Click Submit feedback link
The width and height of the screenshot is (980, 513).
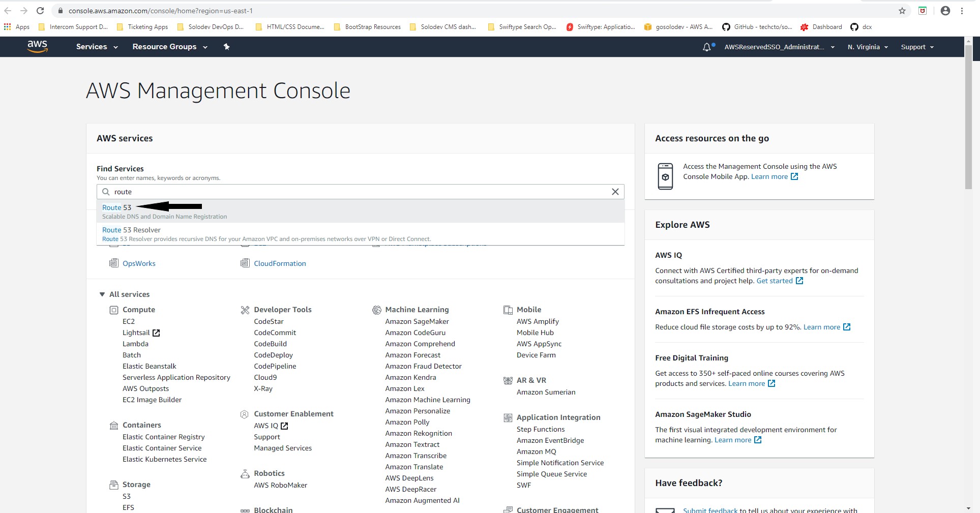point(710,510)
